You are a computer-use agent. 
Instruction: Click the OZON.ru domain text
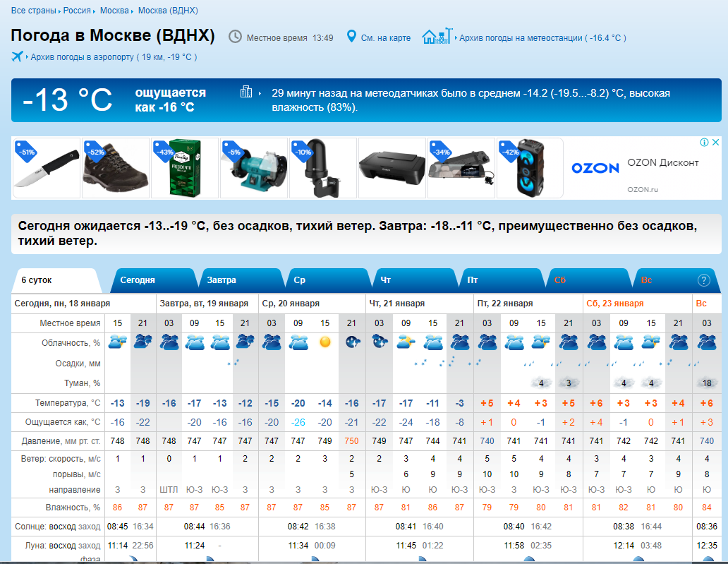[x=643, y=190]
